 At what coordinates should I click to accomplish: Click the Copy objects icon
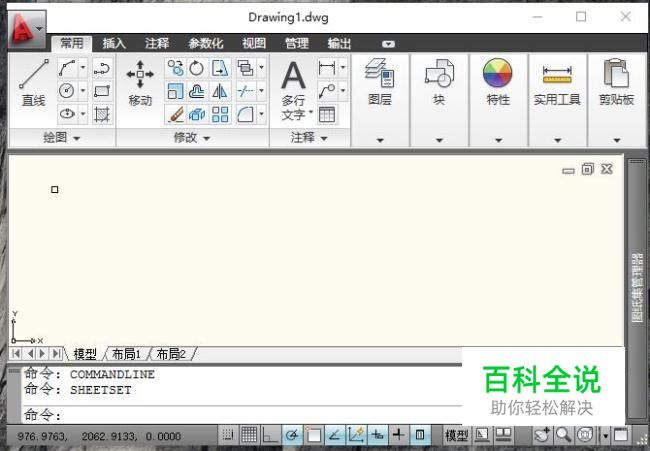click(x=176, y=68)
